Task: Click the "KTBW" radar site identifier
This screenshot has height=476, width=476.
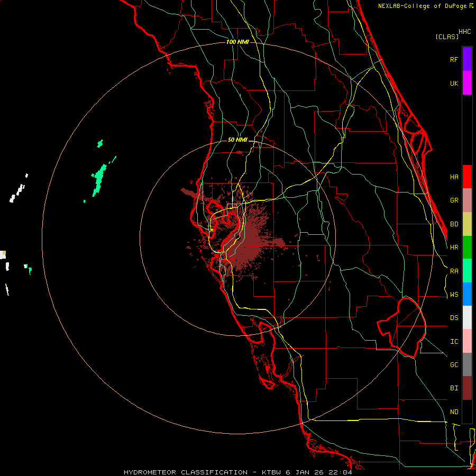Action: coord(272,472)
